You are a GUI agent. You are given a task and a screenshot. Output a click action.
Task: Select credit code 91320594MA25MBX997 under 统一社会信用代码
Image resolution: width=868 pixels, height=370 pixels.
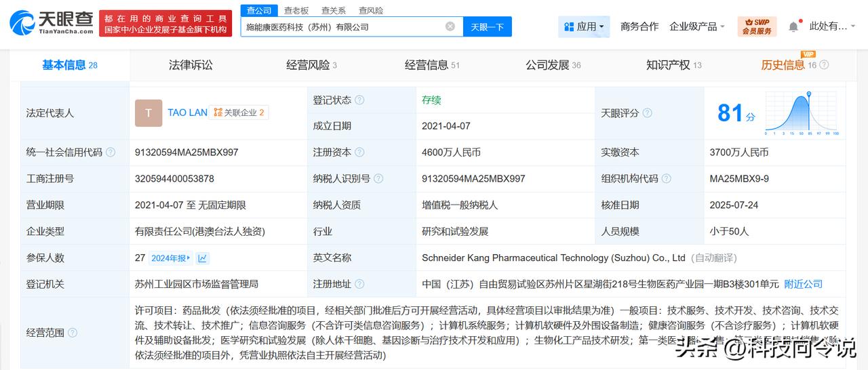(x=186, y=152)
